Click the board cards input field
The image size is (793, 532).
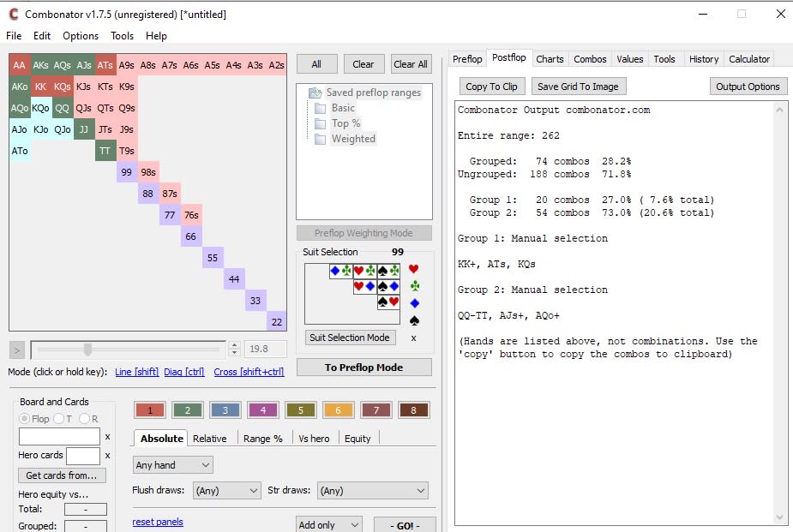[60, 437]
